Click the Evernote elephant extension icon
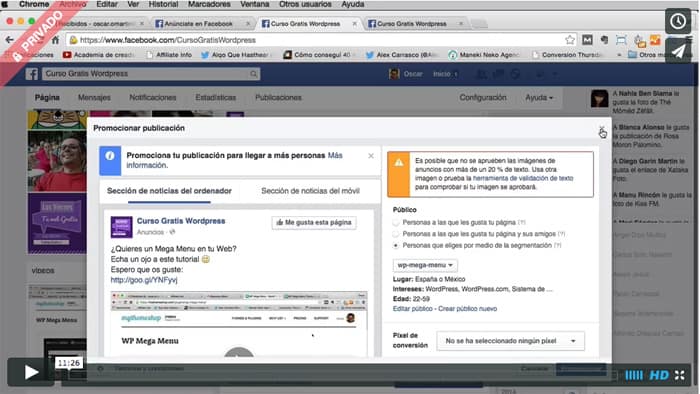 [604, 40]
